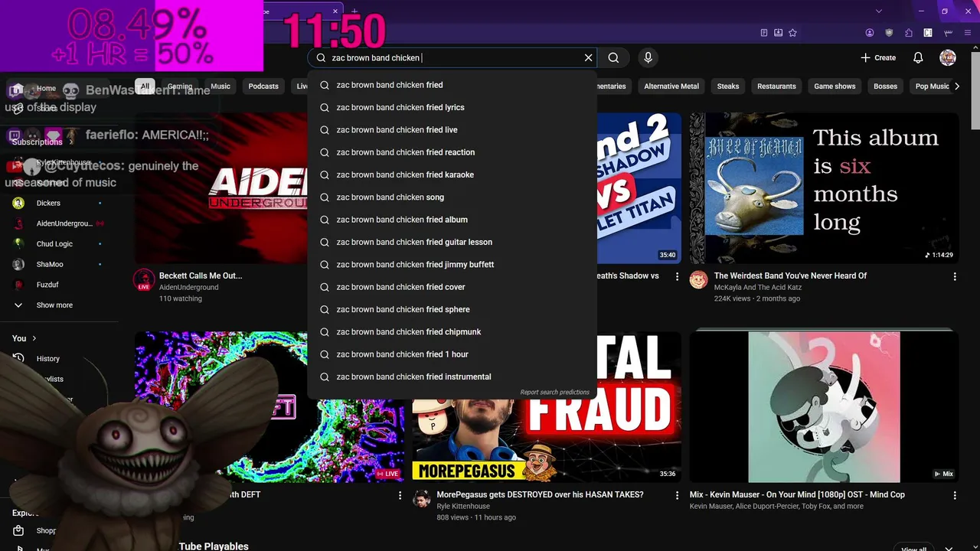Open the Firefox hamburger application menu
Screen dimensions: 980x551
pyautogui.click(x=968, y=33)
